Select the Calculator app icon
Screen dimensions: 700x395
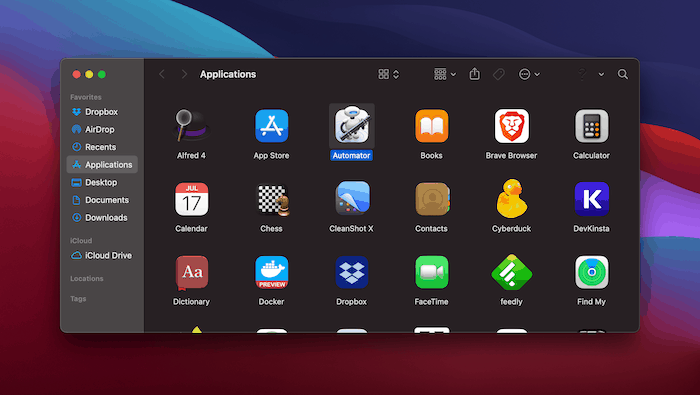(x=592, y=126)
